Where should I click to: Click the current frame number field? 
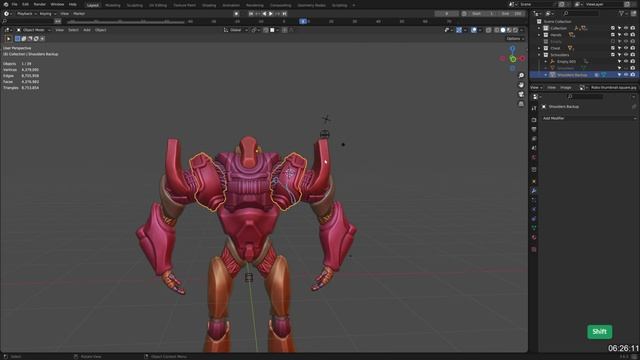[x=447, y=13]
